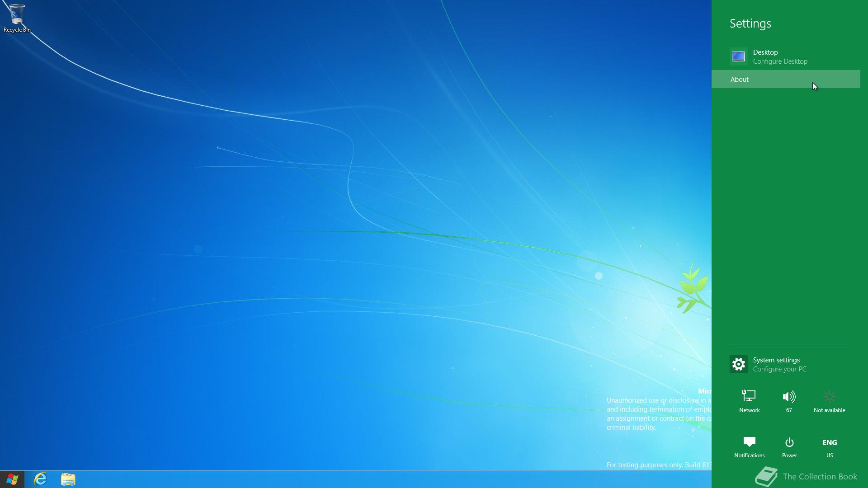868x488 pixels.
Task: Launch Internet Explorer from taskbar
Action: point(40,479)
